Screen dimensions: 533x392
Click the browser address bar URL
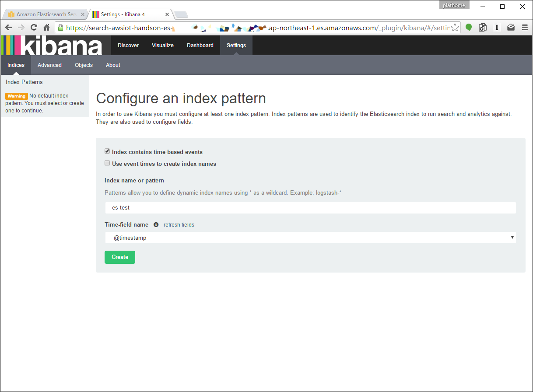tap(258, 28)
